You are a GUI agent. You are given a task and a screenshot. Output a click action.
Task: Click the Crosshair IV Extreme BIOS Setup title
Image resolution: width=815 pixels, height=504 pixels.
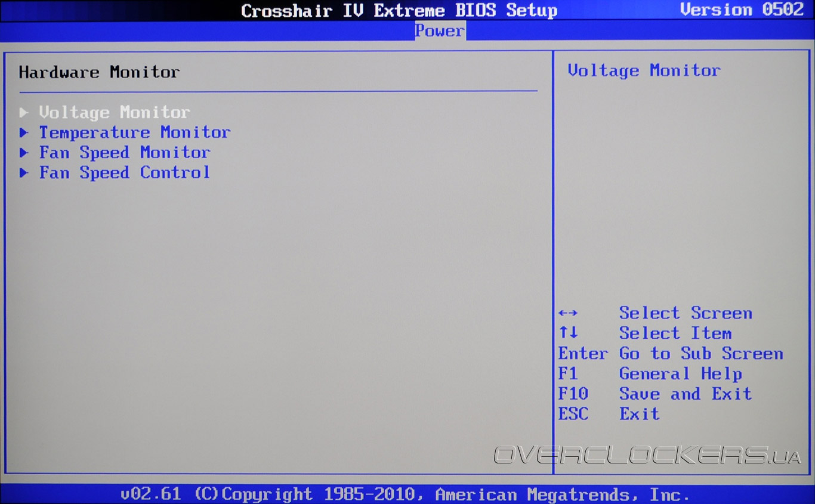(x=399, y=11)
